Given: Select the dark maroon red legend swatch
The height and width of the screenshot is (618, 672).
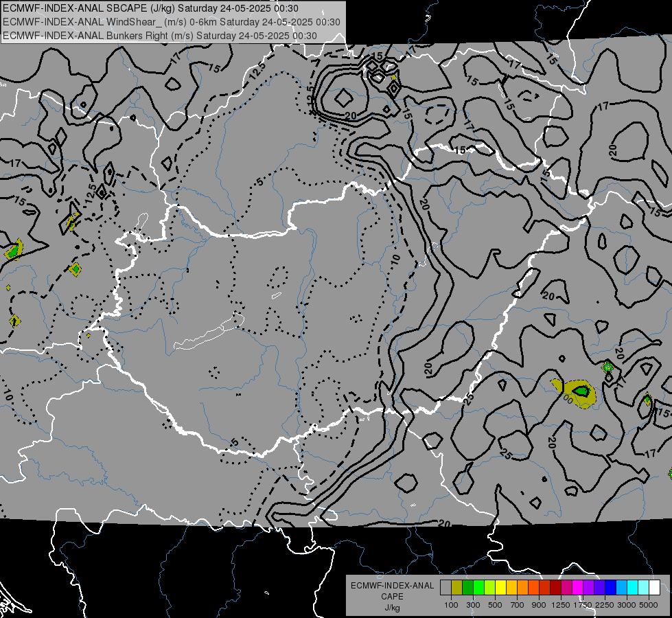Looking at the screenshot, I should [x=555, y=587].
